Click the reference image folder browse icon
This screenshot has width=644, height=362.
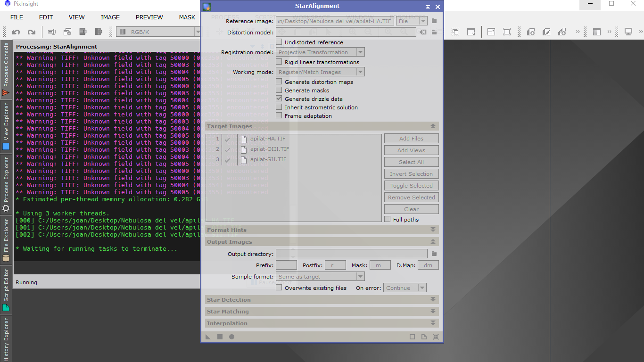[x=434, y=21]
